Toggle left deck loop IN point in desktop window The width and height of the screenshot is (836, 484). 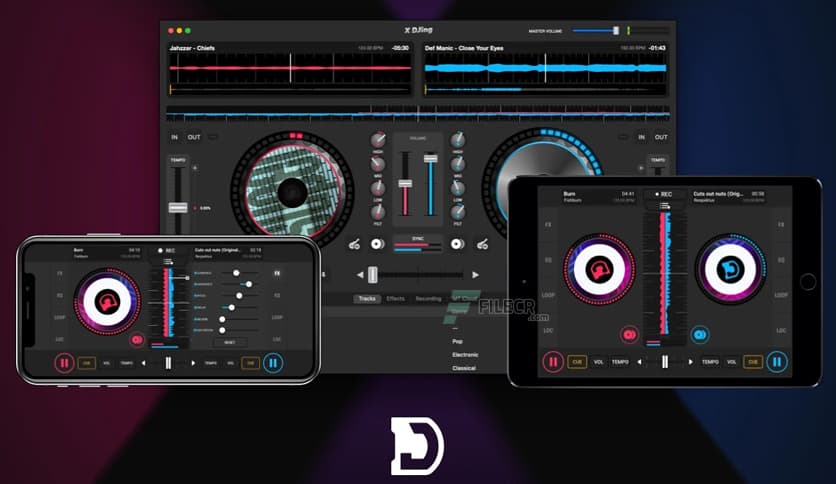pos(174,137)
